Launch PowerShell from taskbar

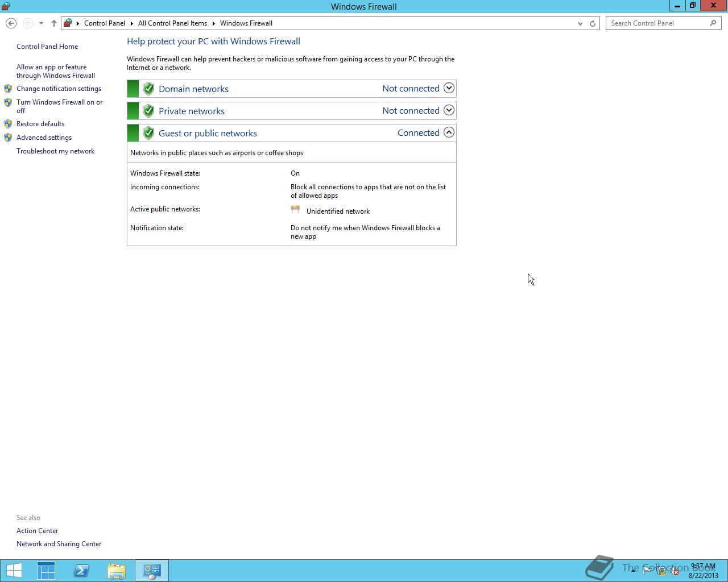(81, 571)
